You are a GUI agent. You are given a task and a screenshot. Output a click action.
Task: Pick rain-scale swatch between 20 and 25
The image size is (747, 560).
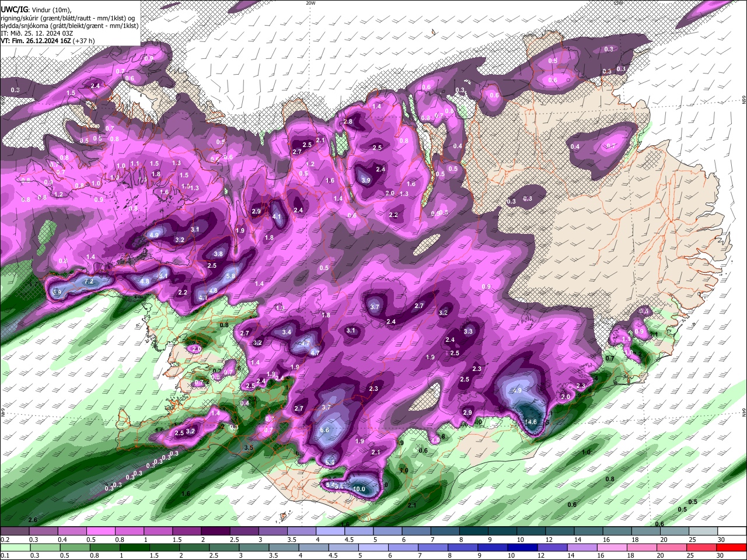(x=672, y=547)
